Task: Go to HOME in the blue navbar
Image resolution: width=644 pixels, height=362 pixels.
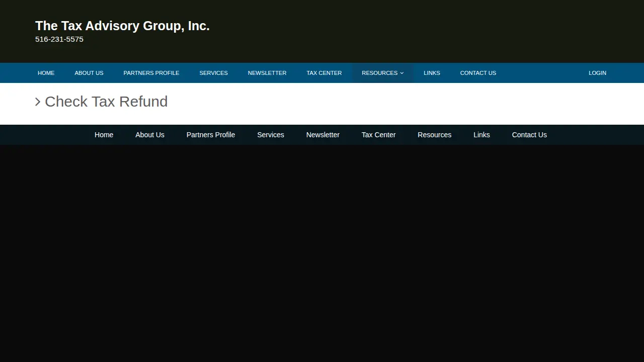Action: click(46, 73)
